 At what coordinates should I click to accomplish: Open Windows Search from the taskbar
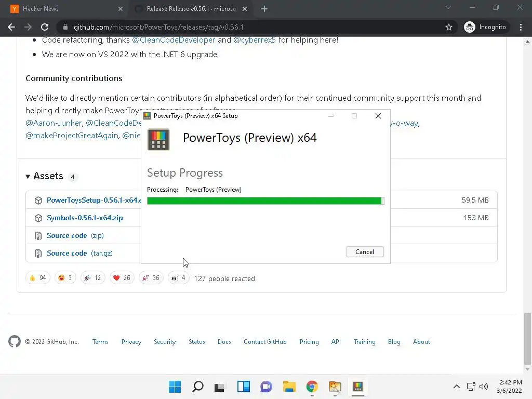coord(198,387)
